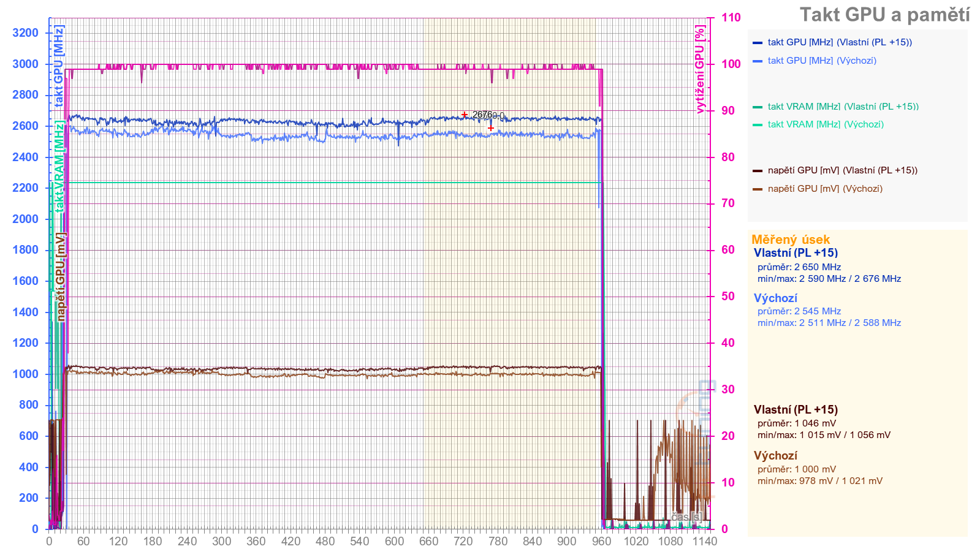The height and width of the screenshot is (549, 980).
Task: Click left axis tick 2600
Action: click(x=25, y=126)
